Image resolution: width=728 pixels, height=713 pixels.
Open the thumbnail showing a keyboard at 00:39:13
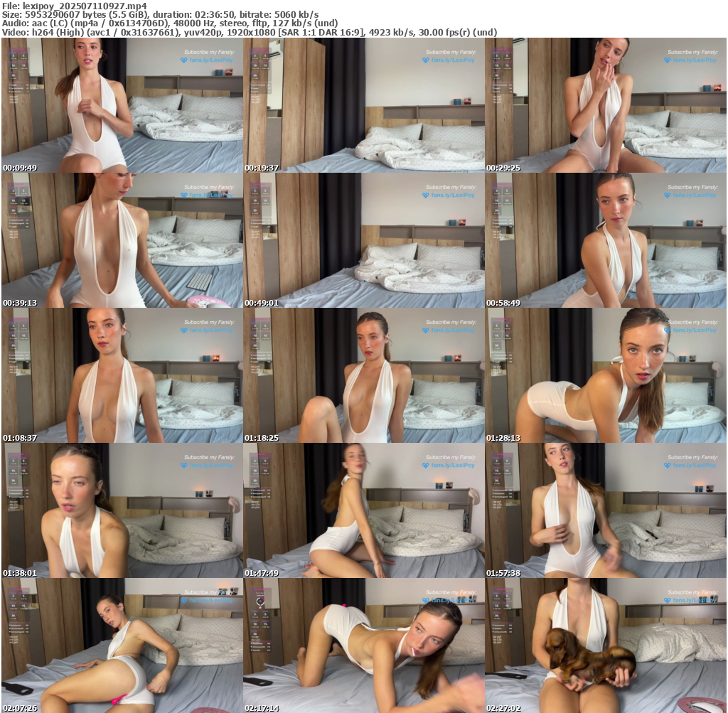[x=122, y=240]
